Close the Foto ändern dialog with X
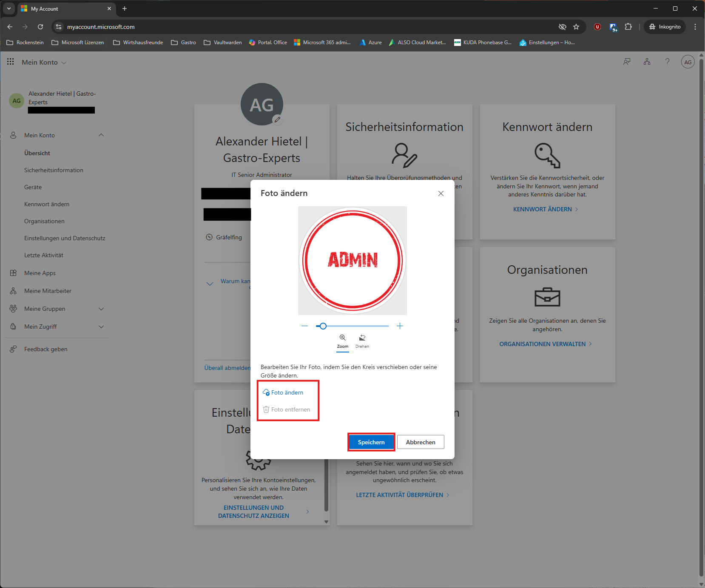This screenshot has height=588, width=705. (441, 193)
